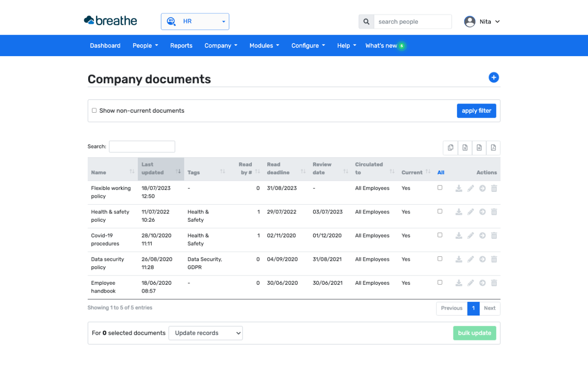Click the apply filter button

point(476,111)
